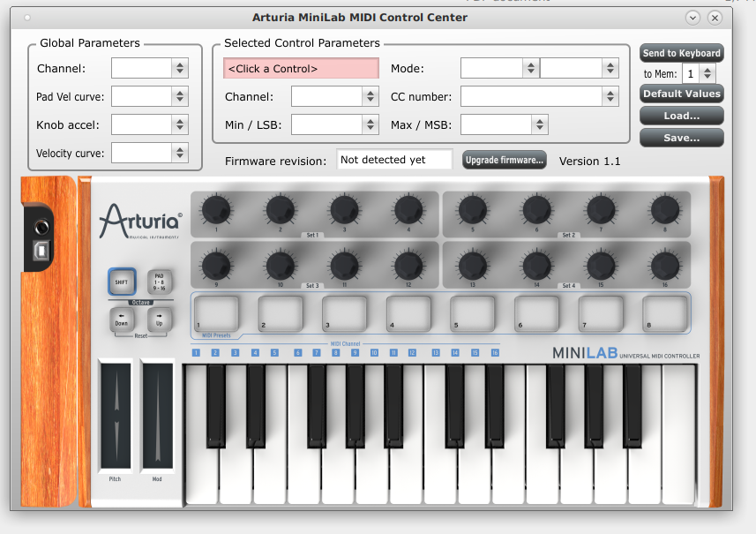Click the window menu chevron button
Viewport: 756px width, 534px height.
coord(692,18)
